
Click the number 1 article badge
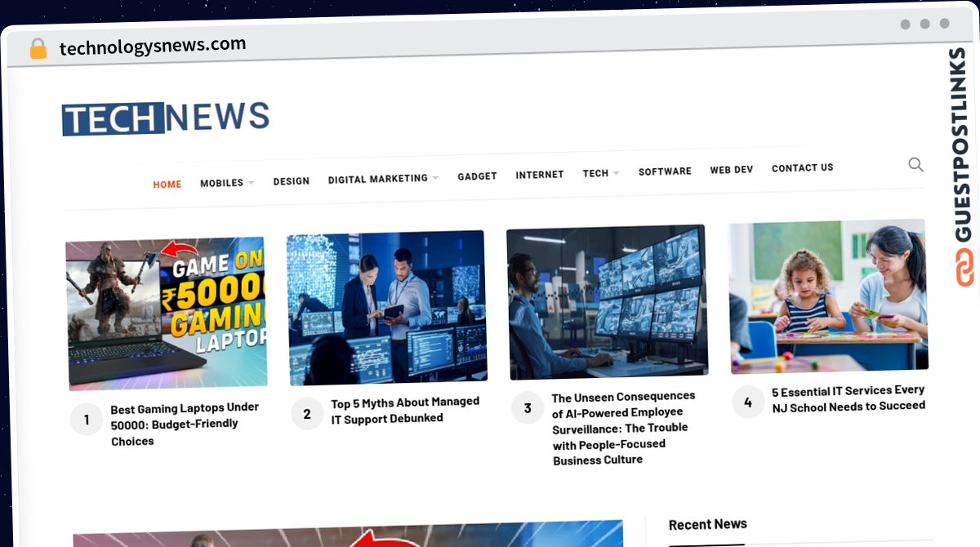(87, 420)
